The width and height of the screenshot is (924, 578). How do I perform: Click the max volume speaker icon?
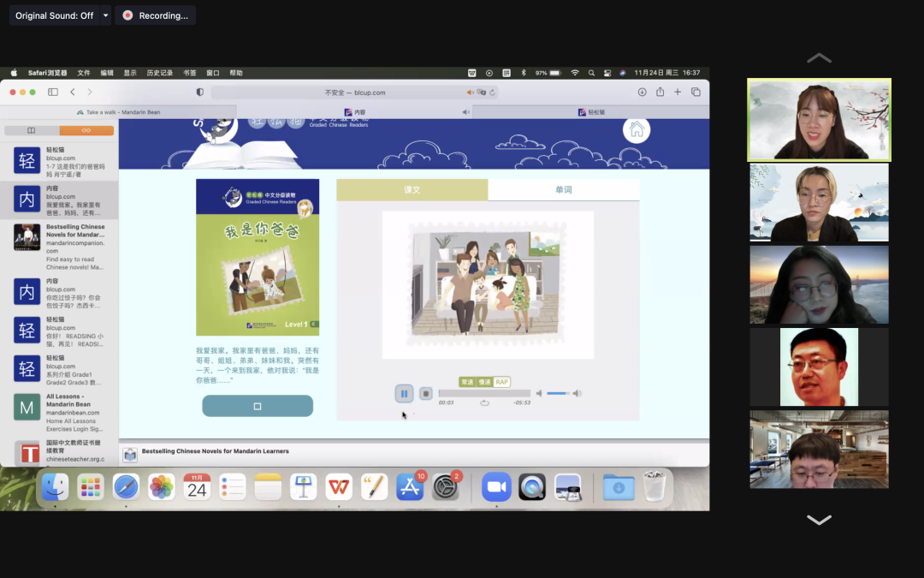click(577, 393)
